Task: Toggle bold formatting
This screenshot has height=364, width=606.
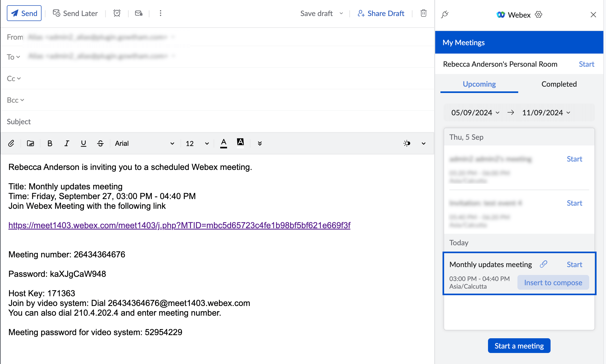Action: (50, 143)
